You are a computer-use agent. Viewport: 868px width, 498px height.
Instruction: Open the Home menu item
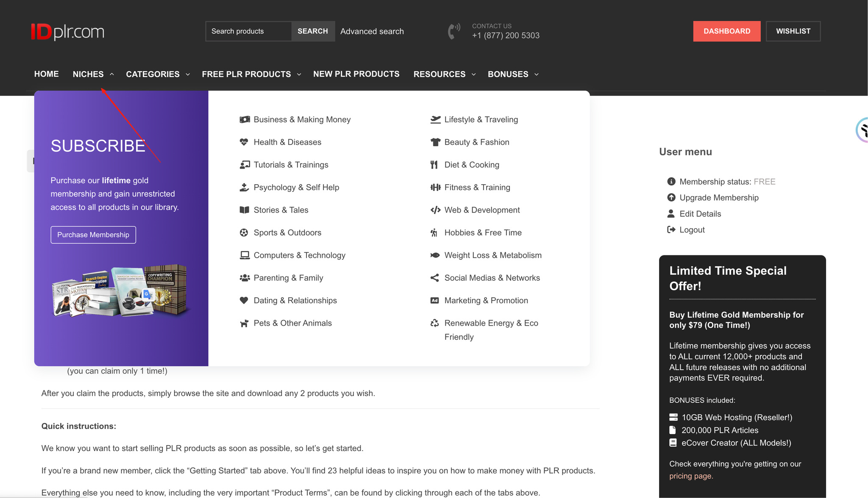(46, 74)
